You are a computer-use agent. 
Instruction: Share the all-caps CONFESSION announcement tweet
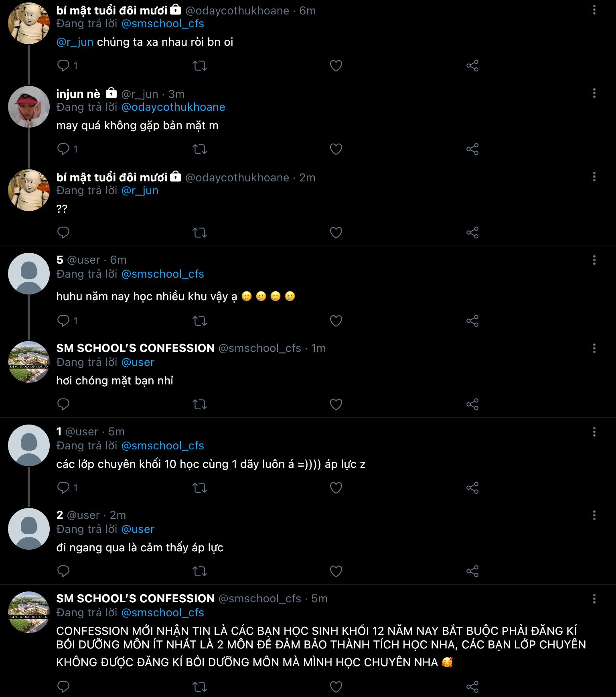click(472, 687)
